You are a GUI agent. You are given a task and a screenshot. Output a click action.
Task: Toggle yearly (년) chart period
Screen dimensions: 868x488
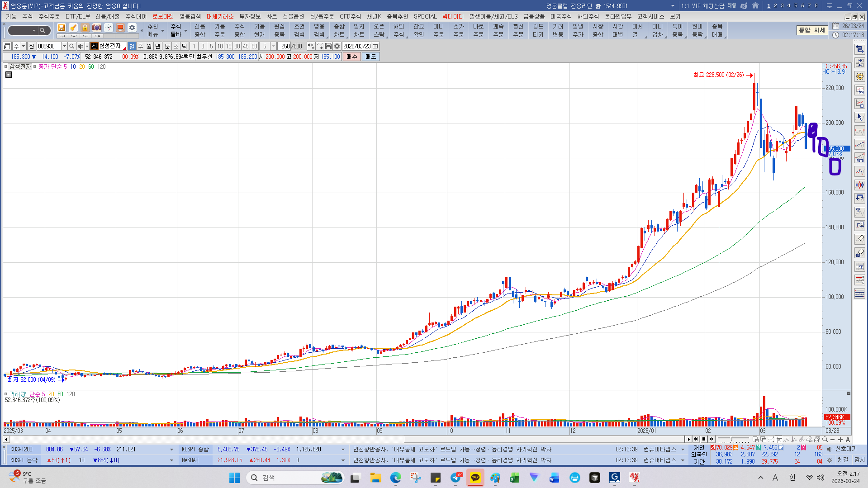(158, 46)
